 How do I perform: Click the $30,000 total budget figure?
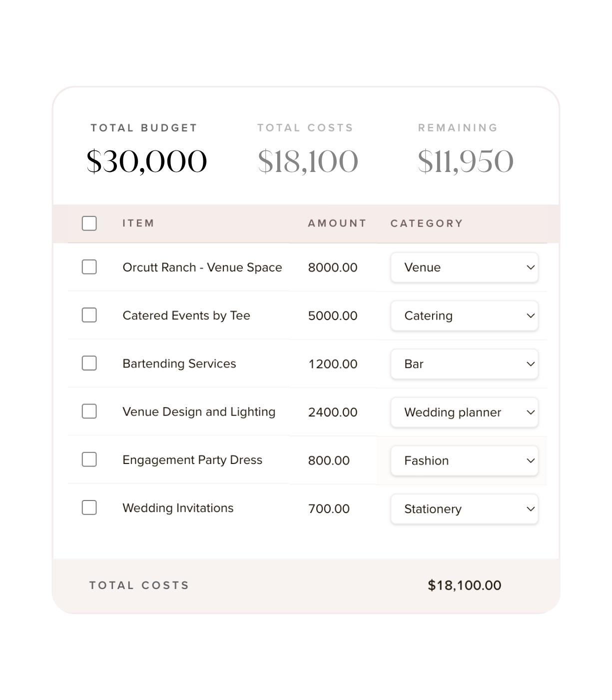click(x=147, y=161)
